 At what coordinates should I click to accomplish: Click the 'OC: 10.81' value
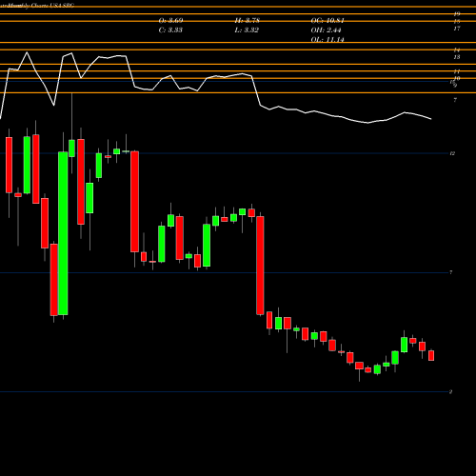[327, 21]
